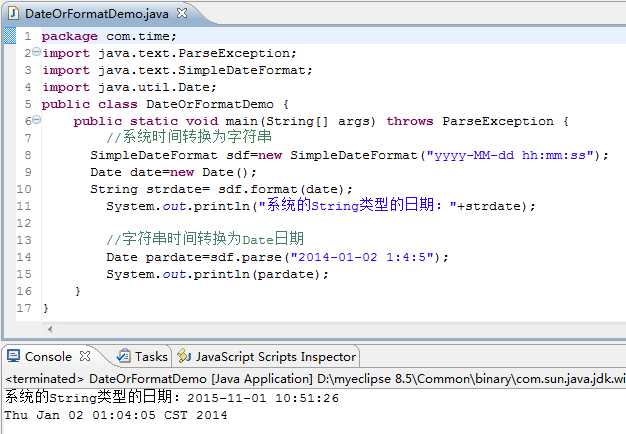Switch to JavaScript Scripts Inspector tab
626x434 pixels.
click(x=275, y=356)
